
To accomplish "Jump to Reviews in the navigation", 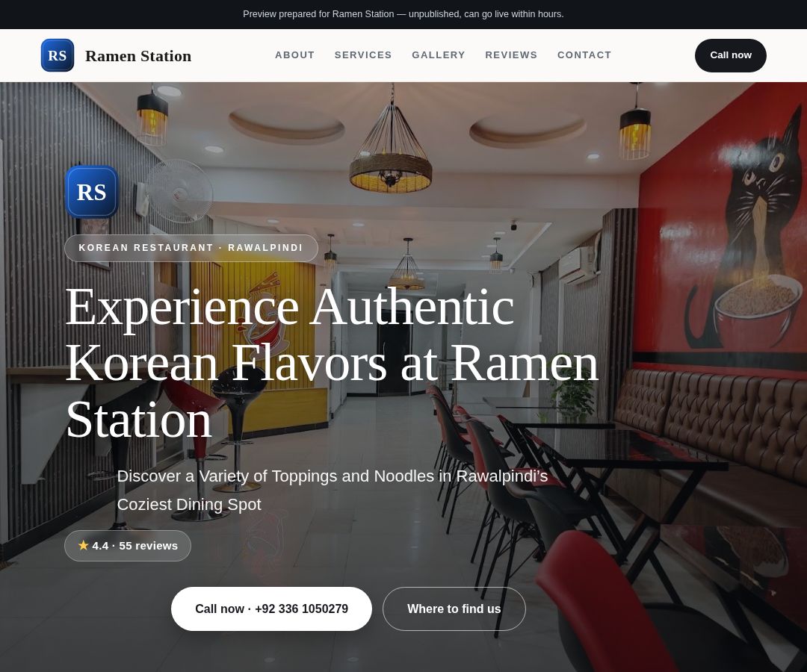I will coord(511,55).
